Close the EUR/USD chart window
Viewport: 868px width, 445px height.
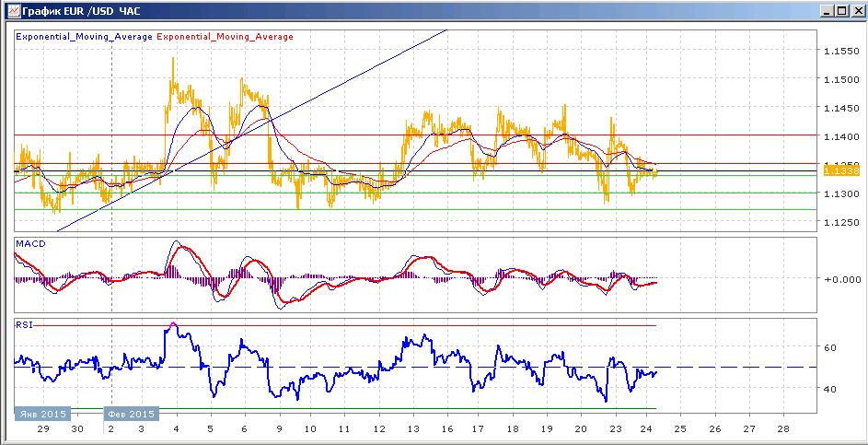pos(855,10)
